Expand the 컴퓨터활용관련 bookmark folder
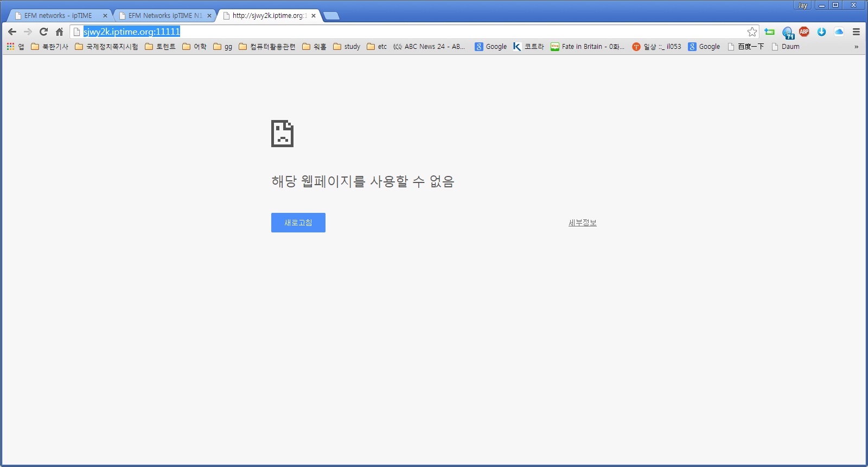The height and width of the screenshot is (467, 868). pos(267,47)
